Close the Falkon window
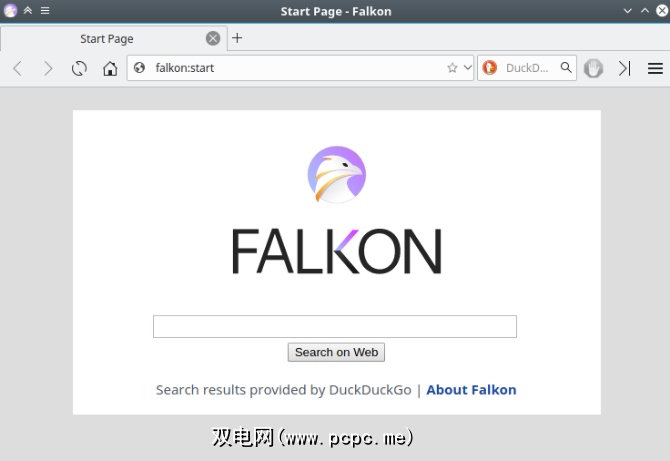Viewport: 670px width, 461px height. (x=662, y=11)
